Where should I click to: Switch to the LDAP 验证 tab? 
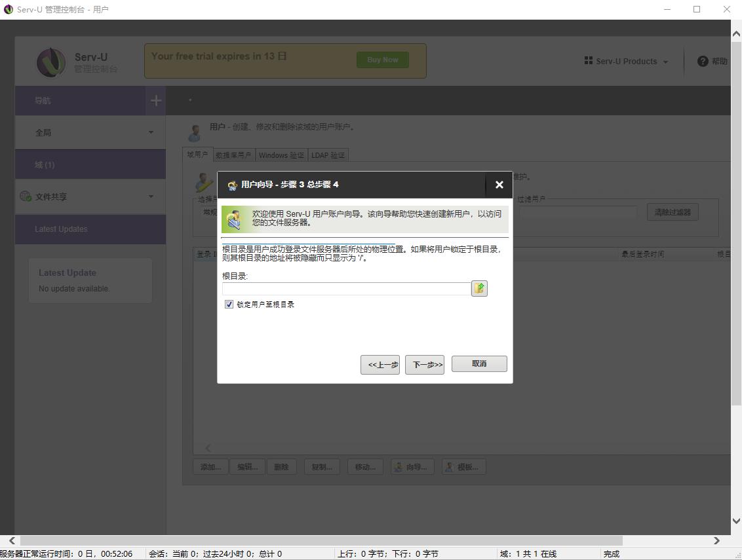pos(328,155)
